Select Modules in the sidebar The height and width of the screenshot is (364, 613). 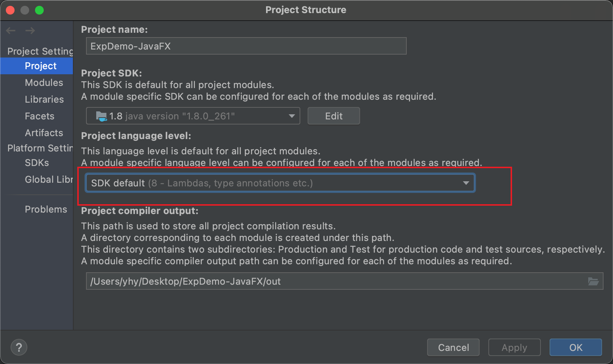pyautogui.click(x=44, y=83)
